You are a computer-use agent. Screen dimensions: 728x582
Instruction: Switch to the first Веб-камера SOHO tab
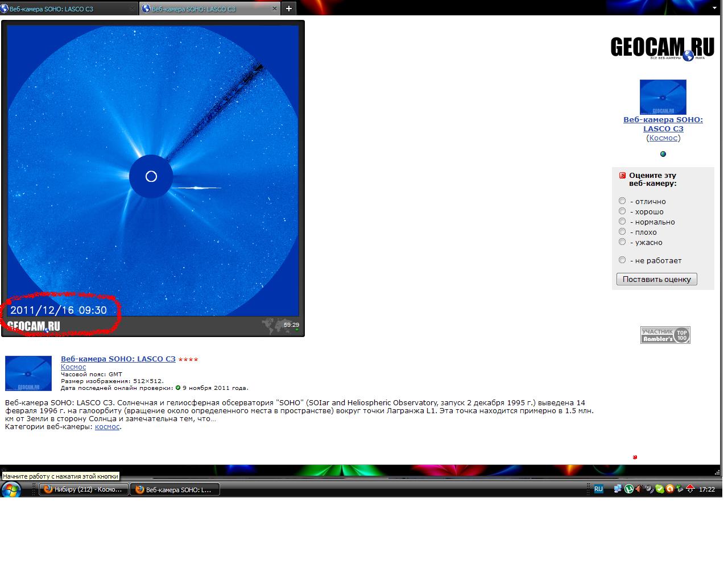[x=68, y=9]
